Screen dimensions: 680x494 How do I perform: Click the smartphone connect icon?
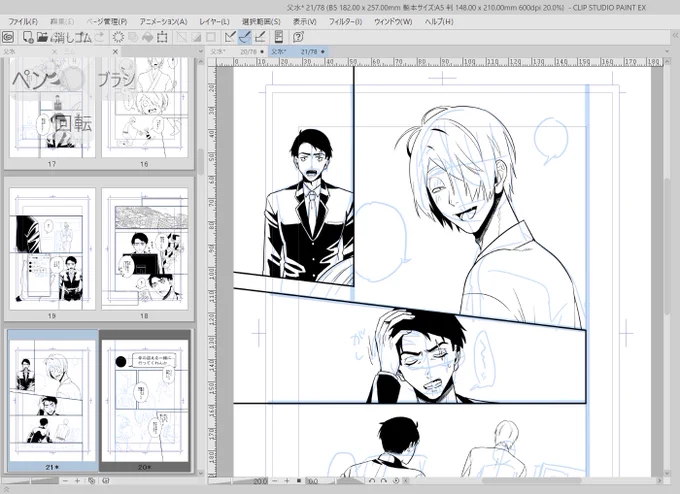click(x=279, y=37)
